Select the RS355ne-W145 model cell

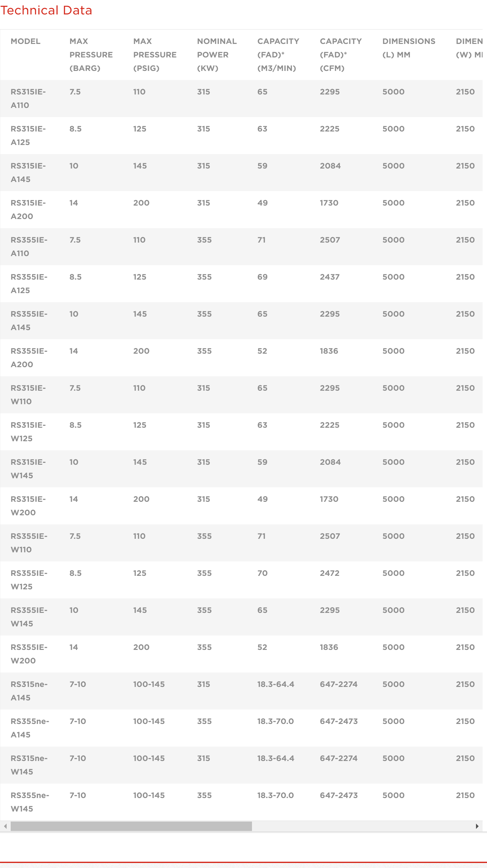[x=30, y=802]
